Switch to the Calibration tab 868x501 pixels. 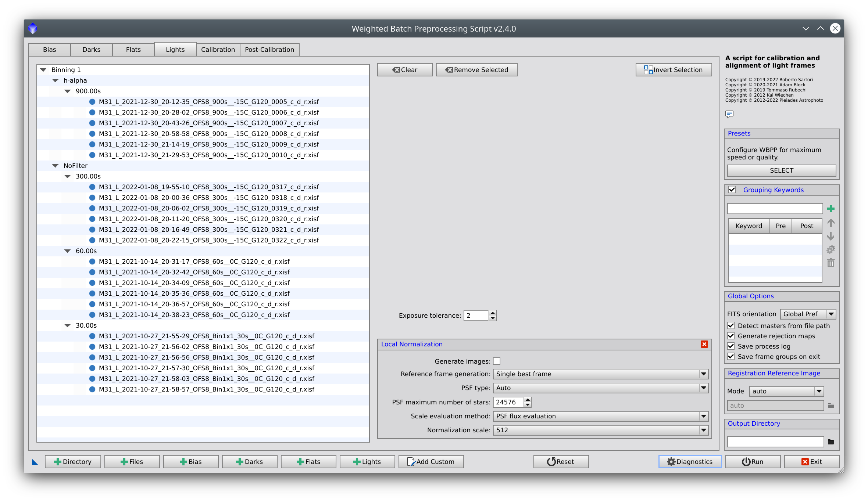[x=217, y=49]
